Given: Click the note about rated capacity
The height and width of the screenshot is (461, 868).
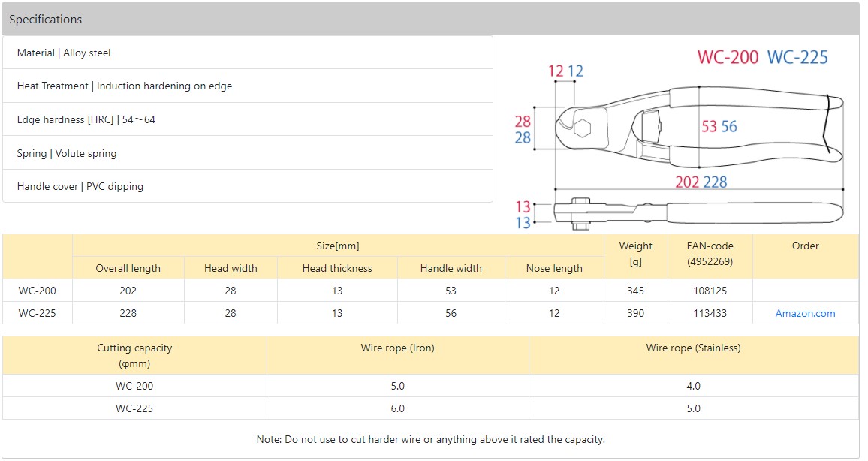Looking at the screenshot, I should click(430, 439).
